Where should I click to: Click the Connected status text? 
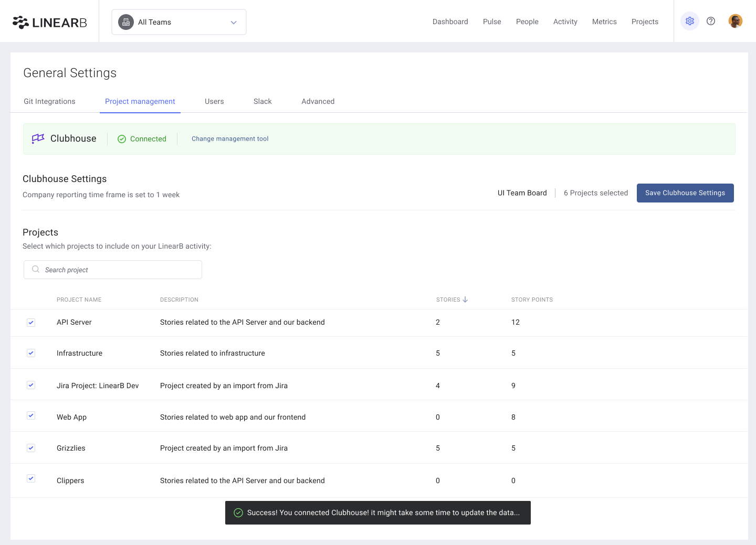point(148,139)
